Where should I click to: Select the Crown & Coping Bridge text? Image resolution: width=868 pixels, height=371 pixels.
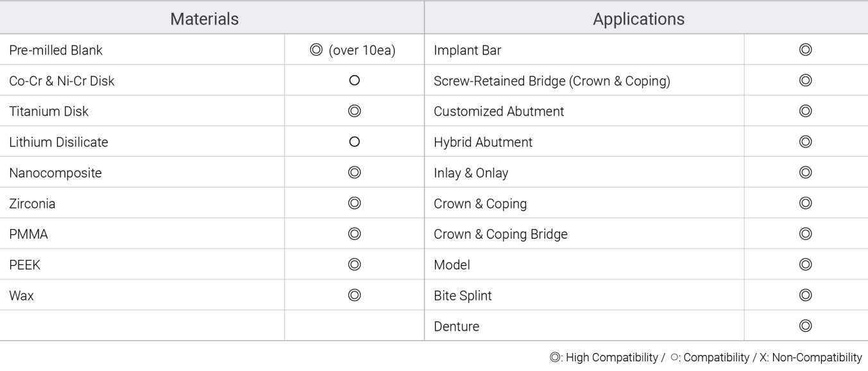(500, 234)
